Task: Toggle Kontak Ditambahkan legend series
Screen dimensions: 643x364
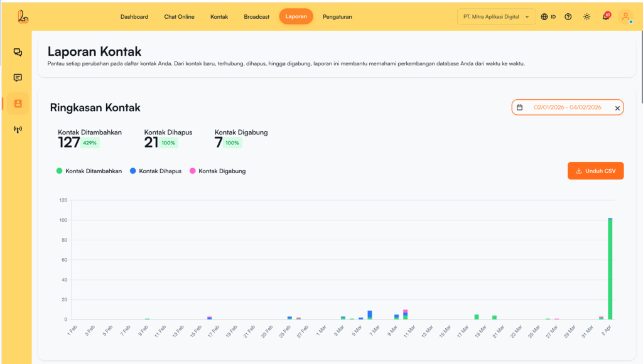Action: pos(89,171)
